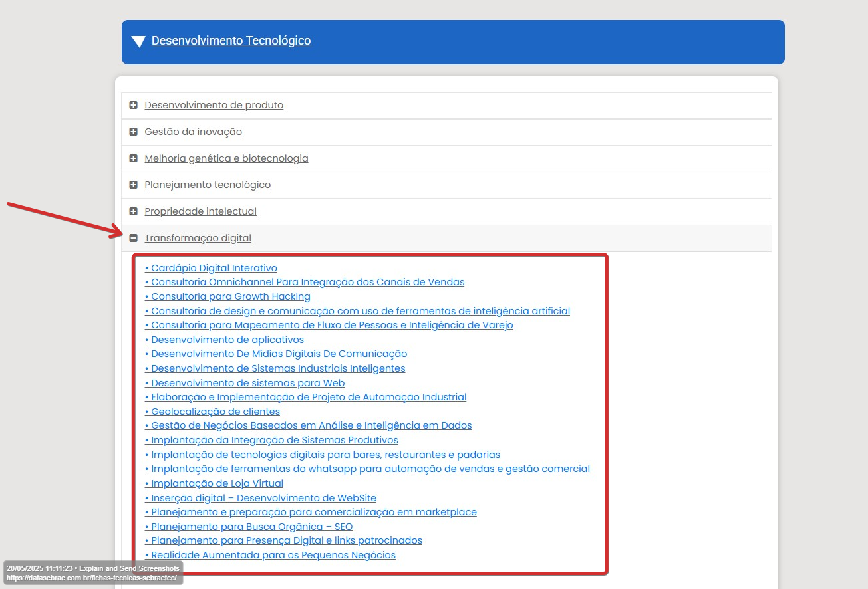
Task: Collapse the Desenvolvimento Tecnológico triangle icon
Action: pos(138,41)
